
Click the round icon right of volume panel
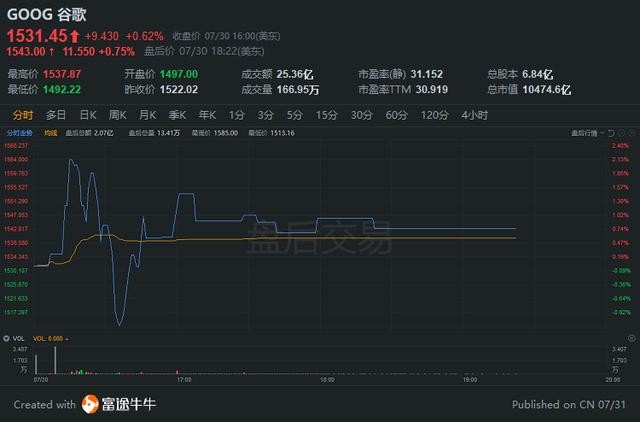(x=631, y=338)
